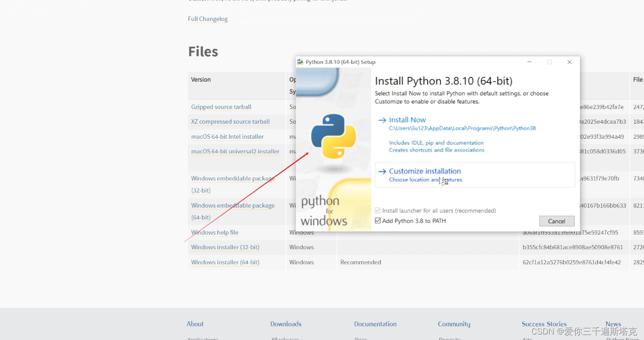Open the Windows help file link
644x340 pixels.
pos(215,232)
